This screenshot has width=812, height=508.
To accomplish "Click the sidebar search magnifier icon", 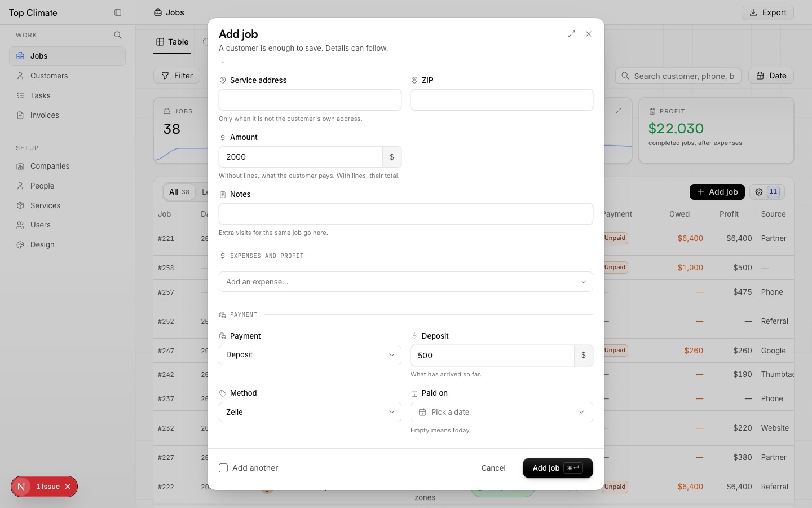I will pos(118,35).
